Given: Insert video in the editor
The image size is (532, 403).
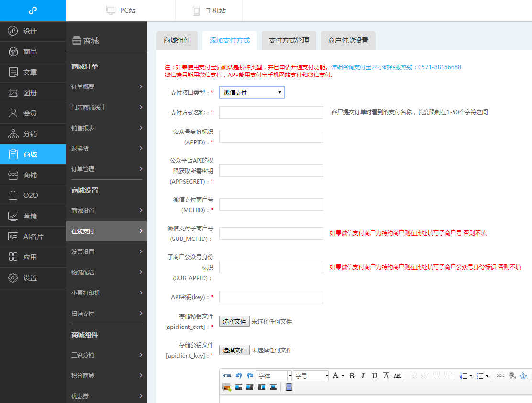Looking at the screenshot, I should (289, 387).
